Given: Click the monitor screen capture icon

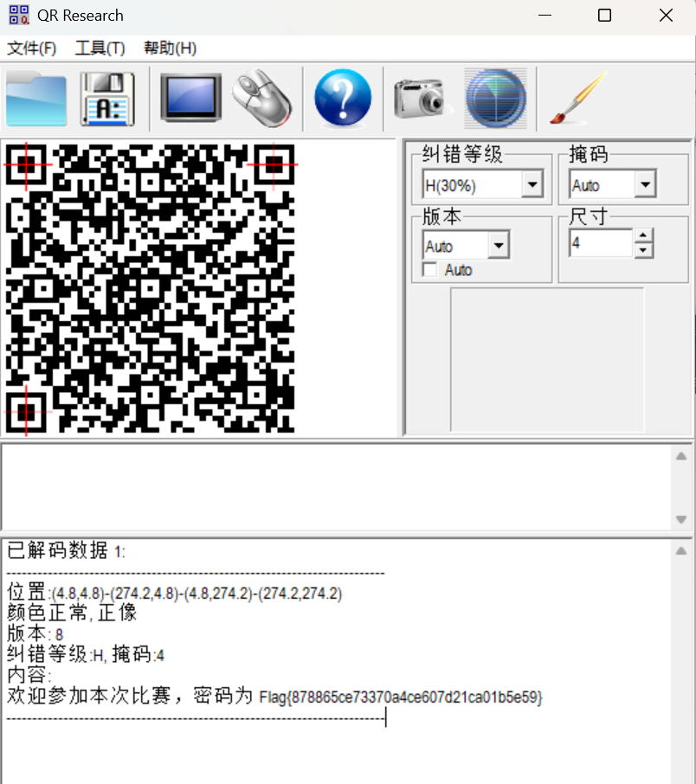Looking at the screenshot, I should coord(190,99).
